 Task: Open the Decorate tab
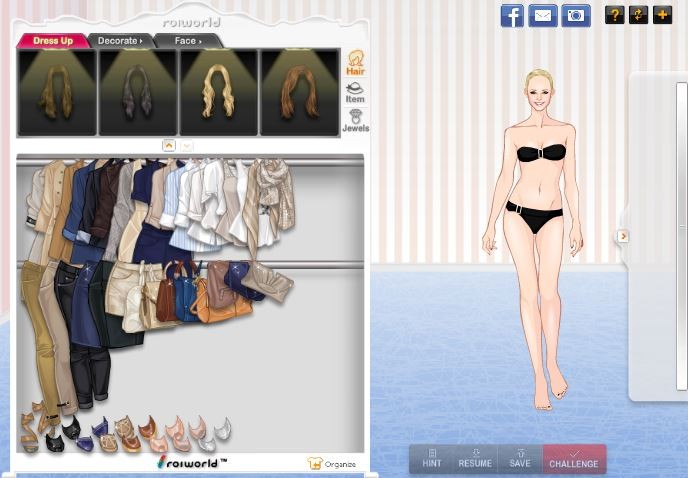(x=121, y=41)
